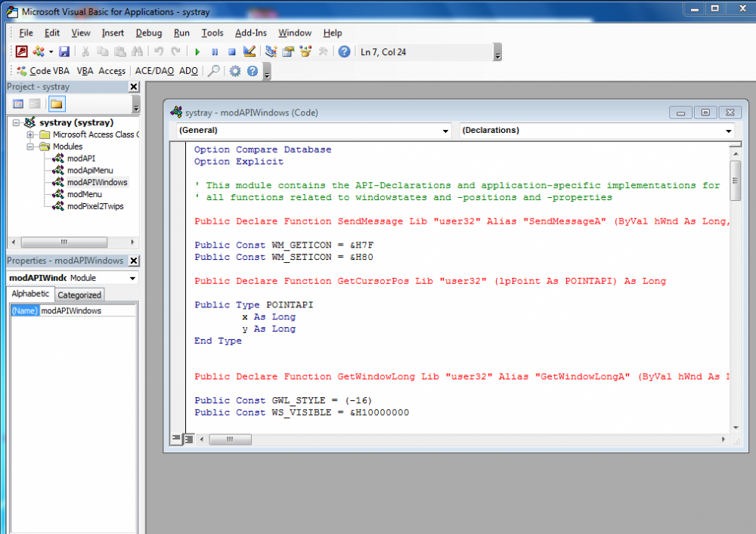
Task: Open the Add-Ins menu
Action: (251, 32)
